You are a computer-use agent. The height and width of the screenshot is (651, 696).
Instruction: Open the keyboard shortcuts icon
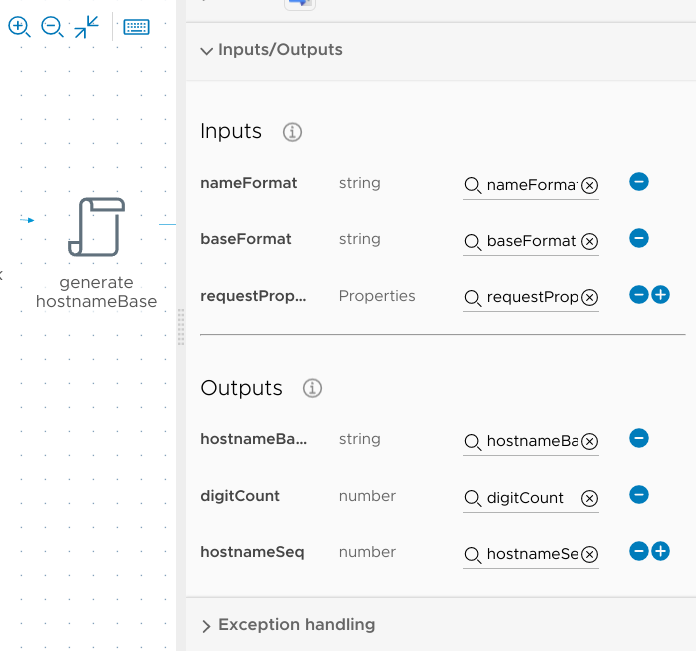pyautogui.click(x=136, y=27)
